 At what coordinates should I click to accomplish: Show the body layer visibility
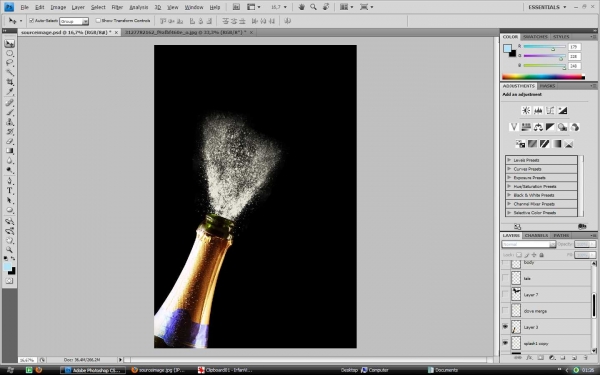point(505,263)
